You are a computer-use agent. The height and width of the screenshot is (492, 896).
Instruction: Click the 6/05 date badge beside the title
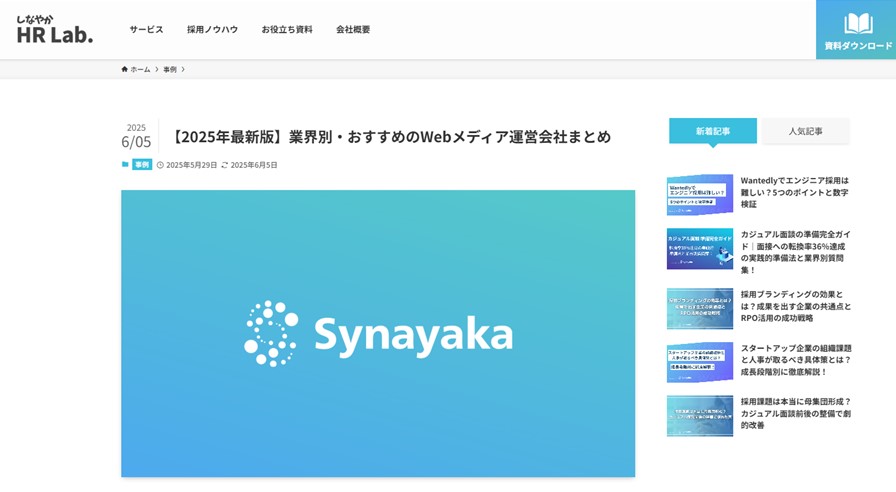136,141
